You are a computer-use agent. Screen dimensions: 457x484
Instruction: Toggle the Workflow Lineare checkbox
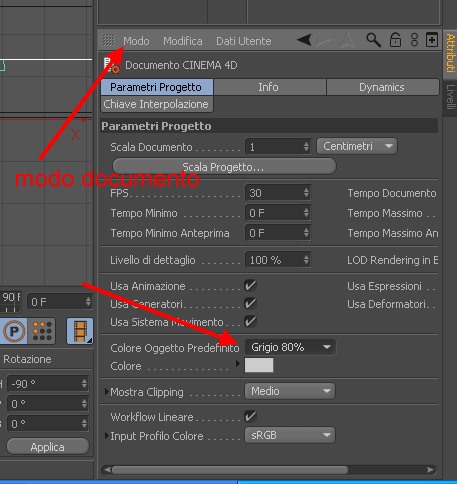coord(250,416)
